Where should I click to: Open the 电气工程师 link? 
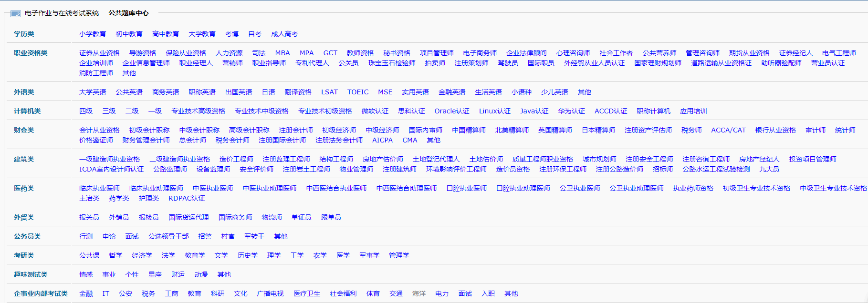pyautogui.click(x=839, y=53)
